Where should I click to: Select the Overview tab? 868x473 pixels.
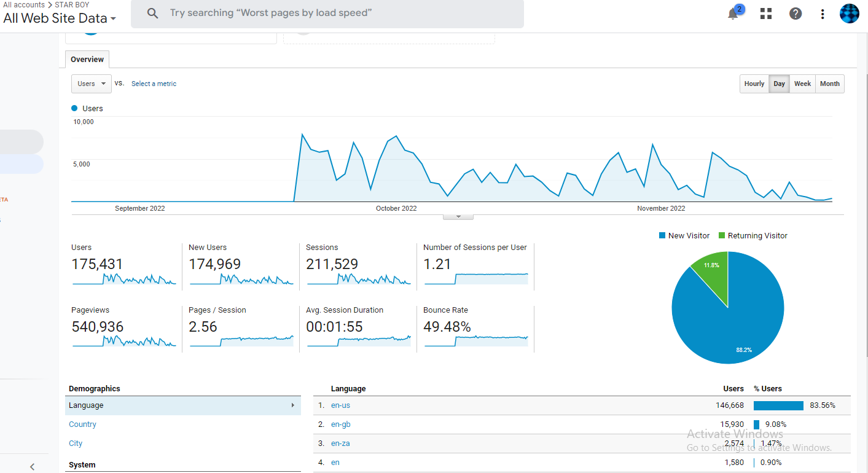click(x=87, y=60)
